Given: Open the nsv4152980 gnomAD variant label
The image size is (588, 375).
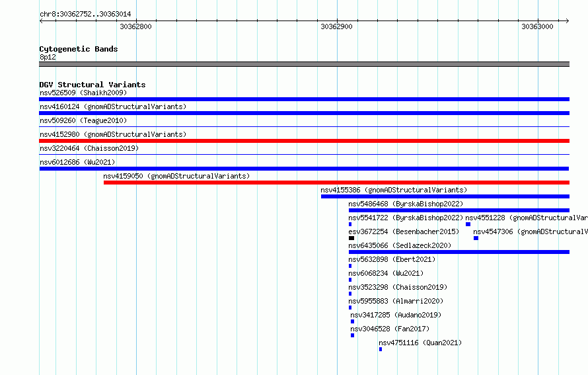Looking at the screenshot, I should point(113,134).
